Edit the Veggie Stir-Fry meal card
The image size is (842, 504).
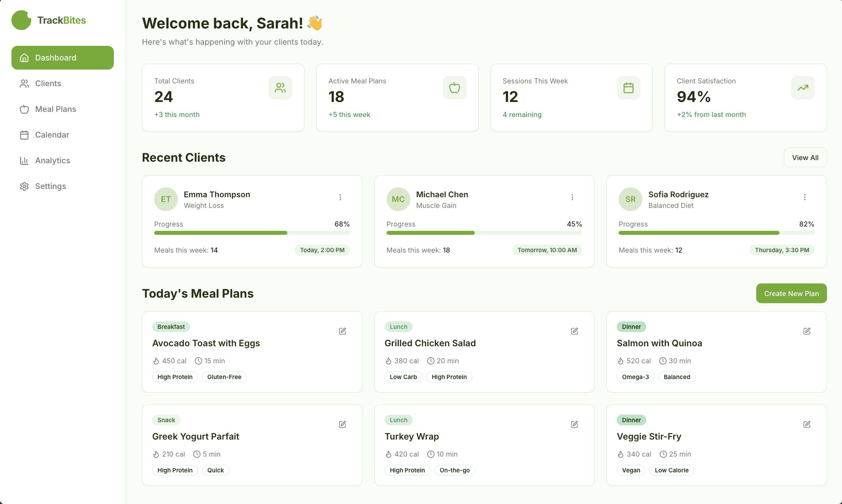pos(807,424)
